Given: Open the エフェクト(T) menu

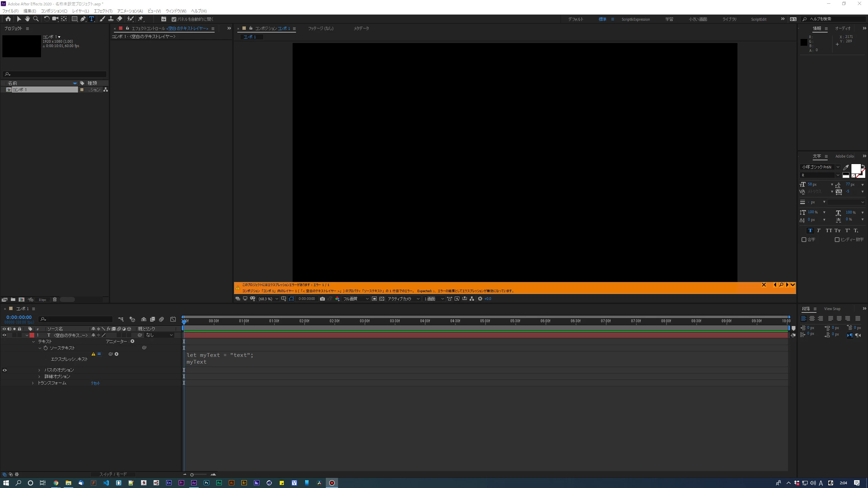Looking at the screenshot, I should pyautogui.click(x=103, y=11).
